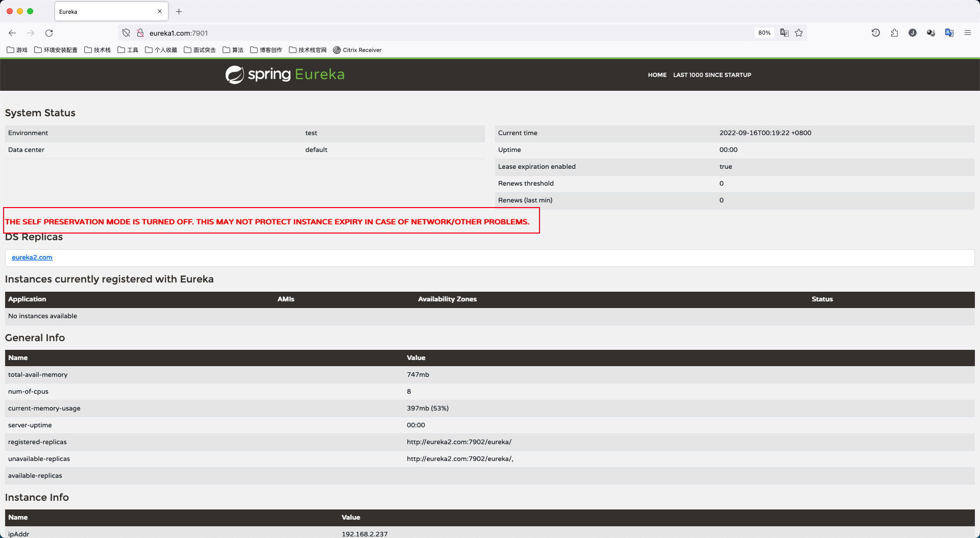The image size is (980, 538).
Task: Go to HOME in Eureka navigation
Action: (657, 75)
